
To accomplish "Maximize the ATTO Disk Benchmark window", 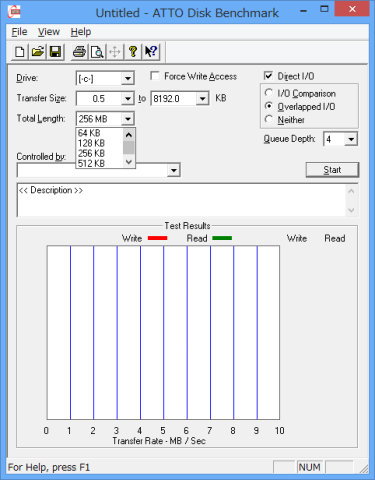I will pos(324,10).
